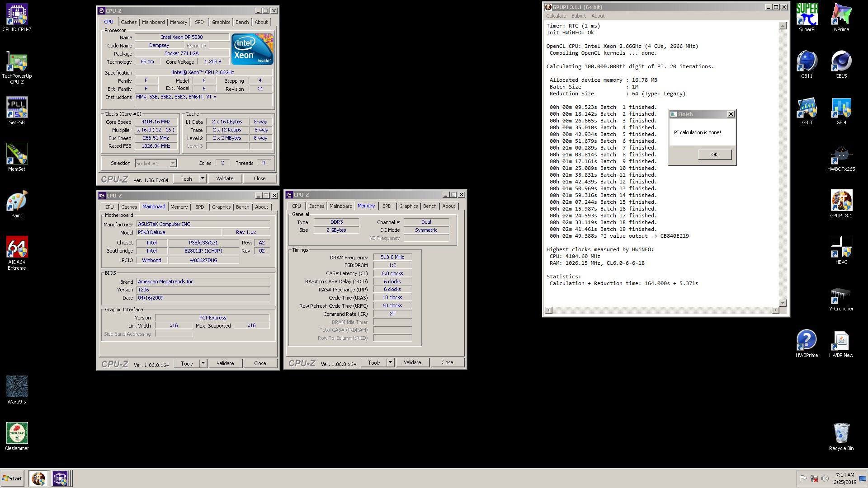Open the TechPowerUp GPU-Z desktop icon

(17, 68)
